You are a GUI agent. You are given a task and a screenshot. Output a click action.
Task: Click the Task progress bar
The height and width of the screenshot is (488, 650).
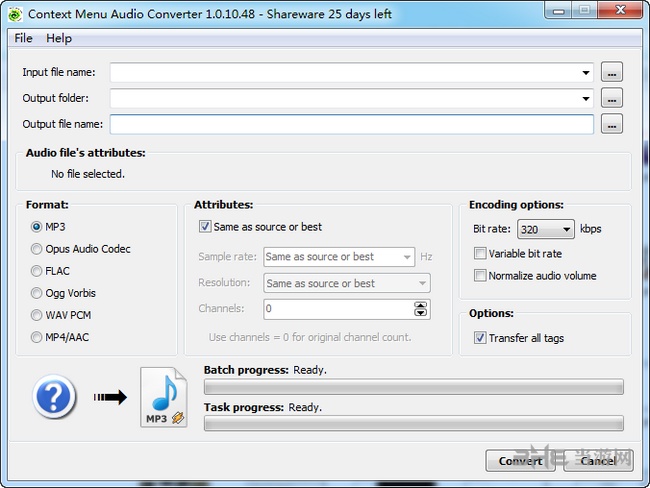click(414, 424)
